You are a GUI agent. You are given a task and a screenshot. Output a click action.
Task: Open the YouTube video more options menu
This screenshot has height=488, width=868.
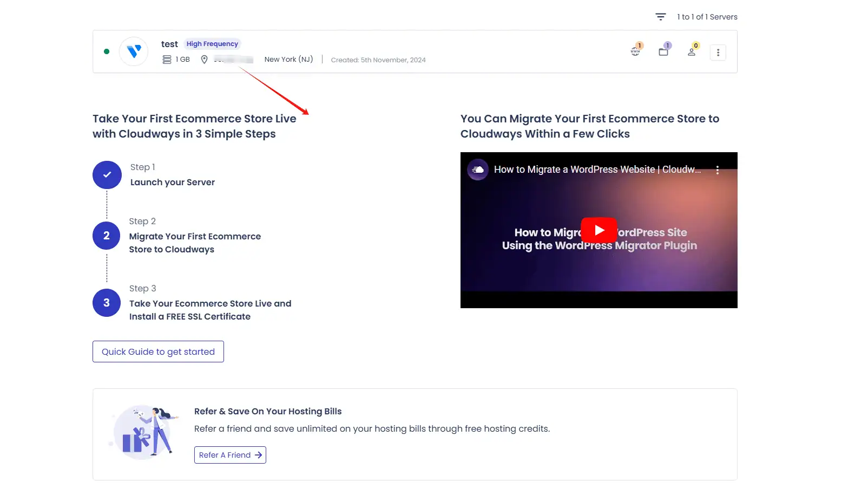click(718, 170)
